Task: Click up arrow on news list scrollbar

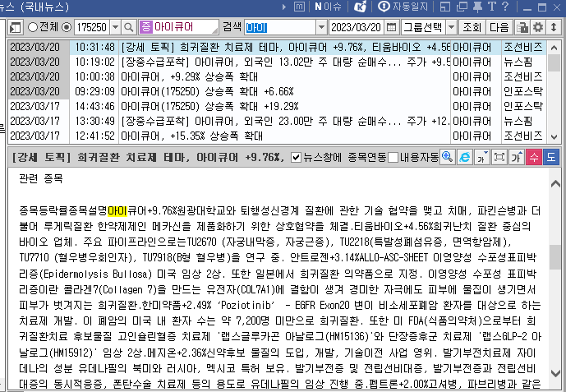Action: 554,47
